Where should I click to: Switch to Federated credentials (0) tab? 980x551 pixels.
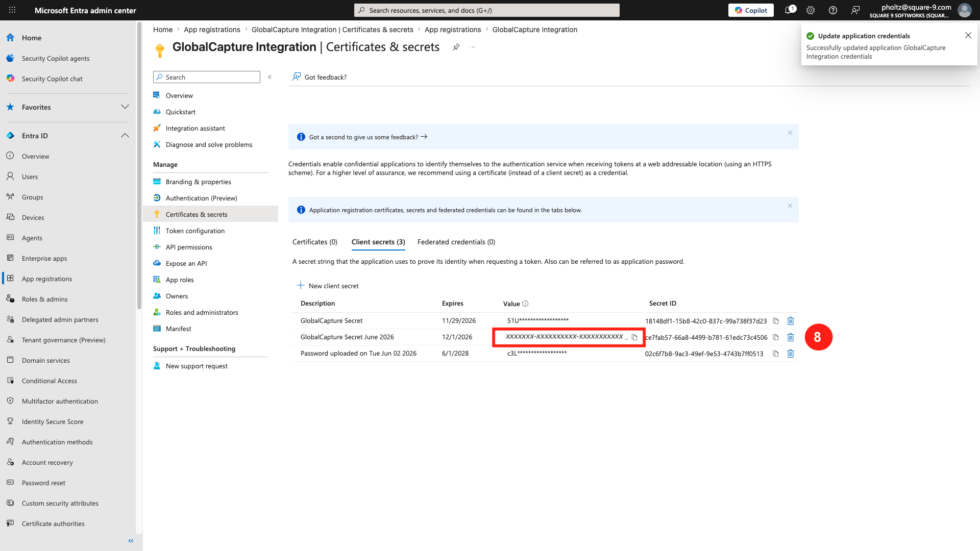click(x=456, y=242)
